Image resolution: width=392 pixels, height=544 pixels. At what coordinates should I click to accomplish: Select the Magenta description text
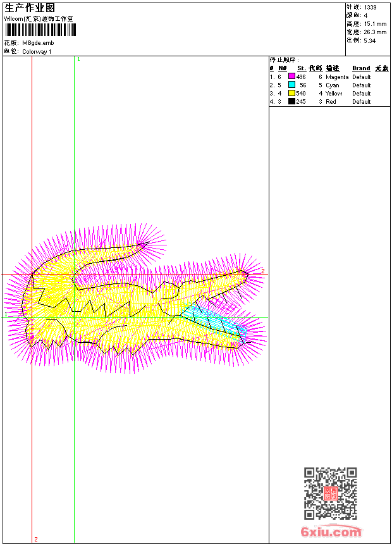pos(337,77)
